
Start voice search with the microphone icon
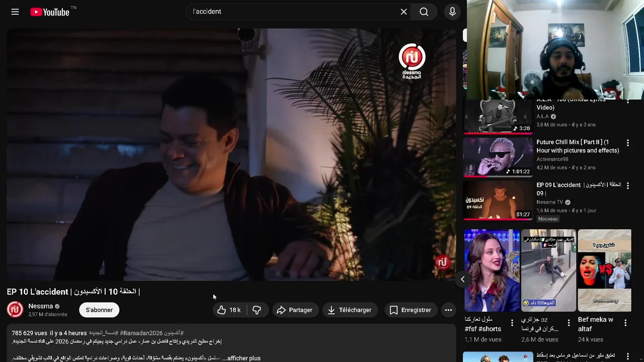(x=452, y=12)
